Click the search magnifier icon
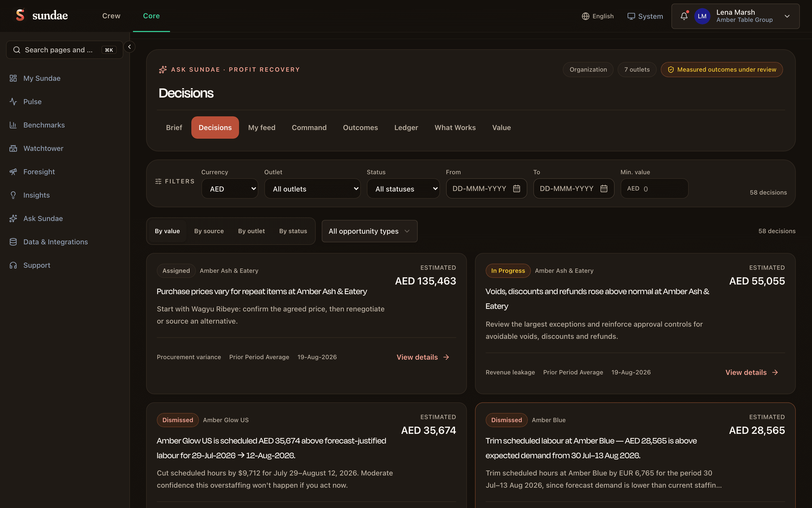Viewport: 812px width, 508px height. click(16, 50)
